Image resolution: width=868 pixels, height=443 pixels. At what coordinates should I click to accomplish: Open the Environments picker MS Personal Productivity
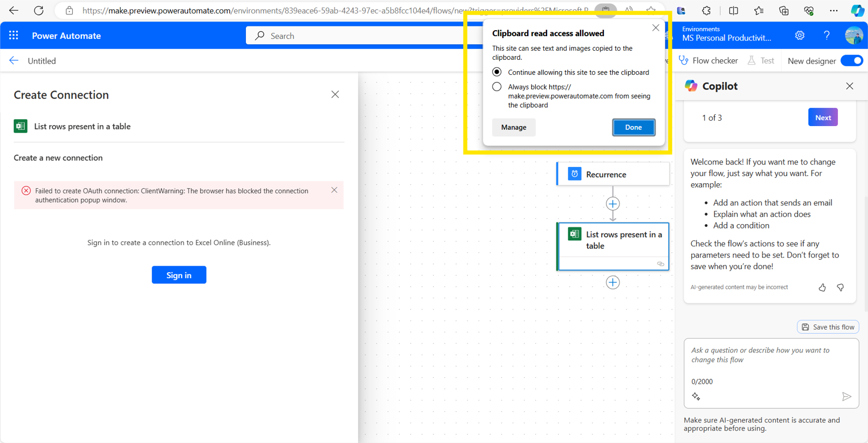[726, 34]
